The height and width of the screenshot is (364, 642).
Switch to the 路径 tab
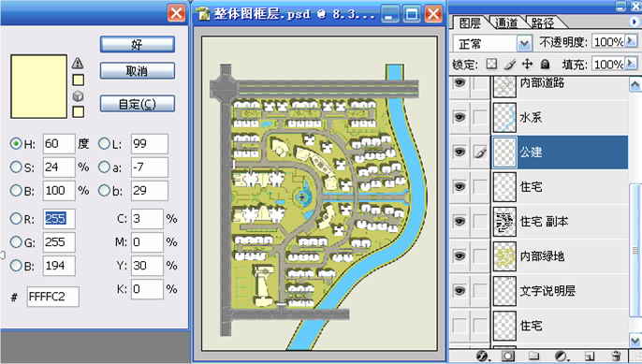click(543, 23)
